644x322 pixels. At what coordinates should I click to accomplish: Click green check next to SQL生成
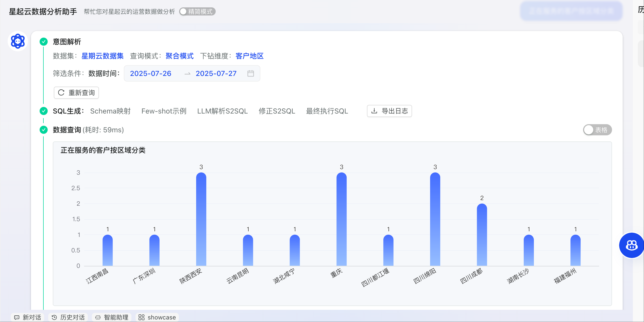[x=44, y=111]
